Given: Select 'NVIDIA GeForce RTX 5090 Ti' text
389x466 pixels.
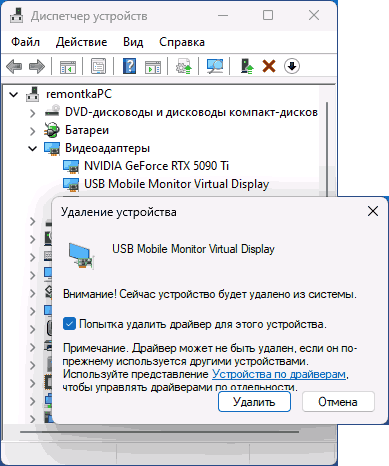Looking at the screenshot, I should click(x=156, y=166).
